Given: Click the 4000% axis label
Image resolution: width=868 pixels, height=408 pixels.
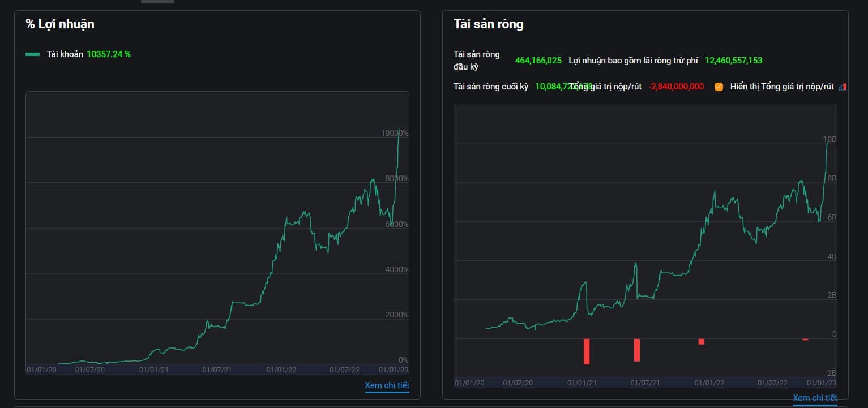Looking at the screenshot, I should pos(397,269).
